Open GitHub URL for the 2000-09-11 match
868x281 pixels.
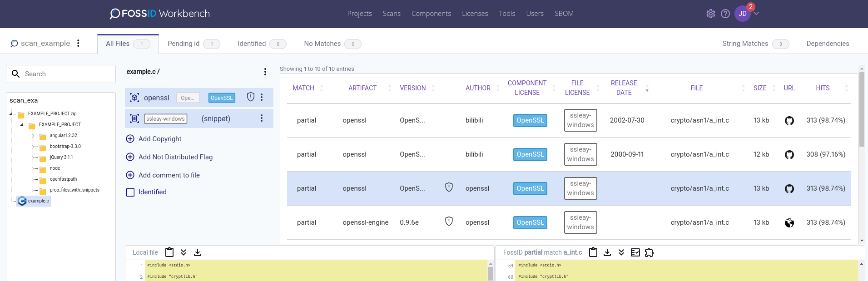789,154
